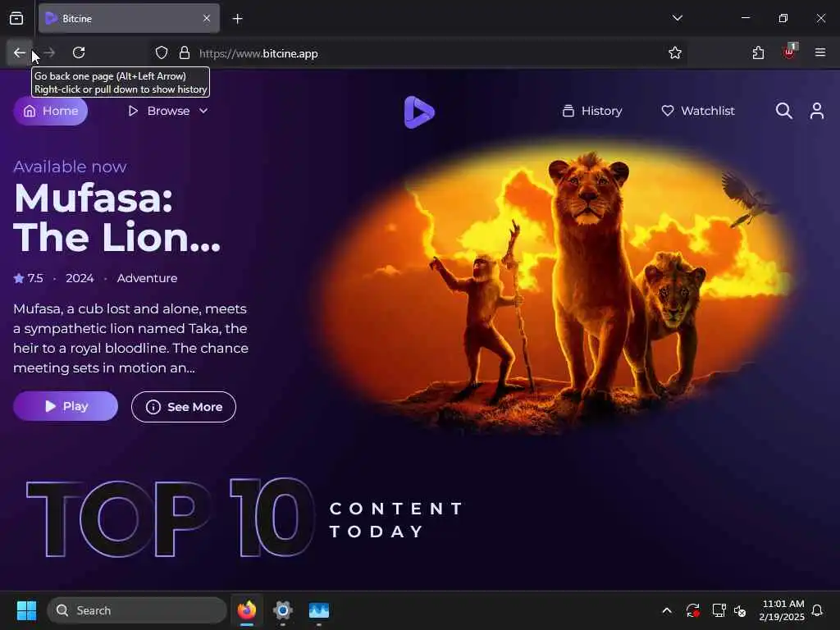This screenshot has width=840, height=630.
Task: Open the Watchlist
Action: point(698,111)
